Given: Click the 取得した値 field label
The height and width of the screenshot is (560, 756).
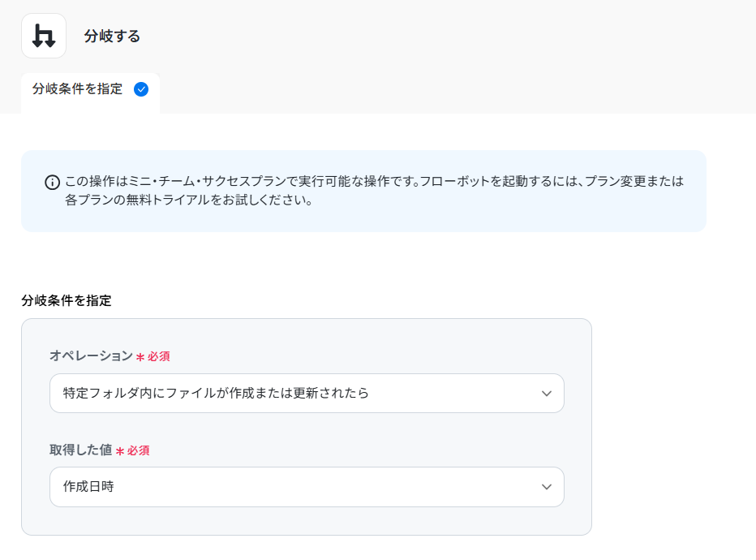Looking at the screenshot, I should (80, 450).
